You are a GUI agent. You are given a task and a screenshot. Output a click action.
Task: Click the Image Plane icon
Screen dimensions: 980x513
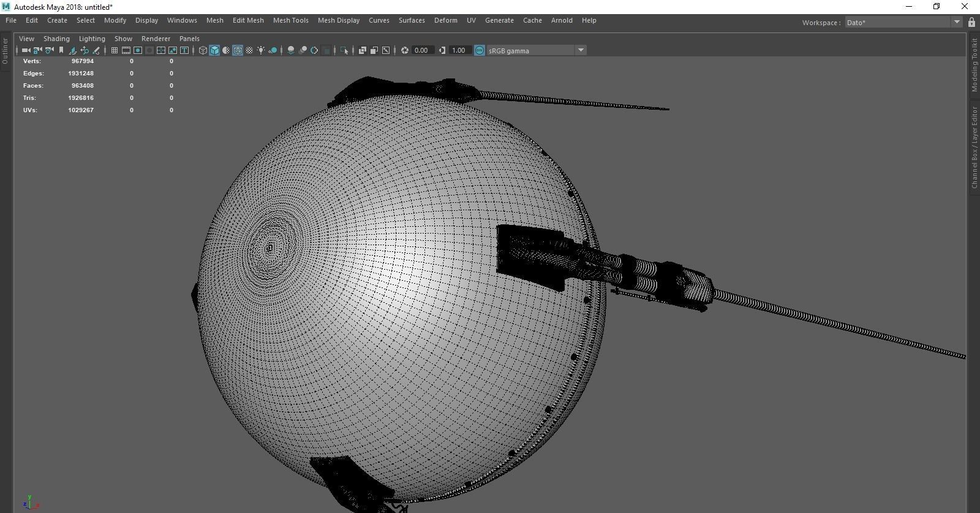[x=72, y=50]
